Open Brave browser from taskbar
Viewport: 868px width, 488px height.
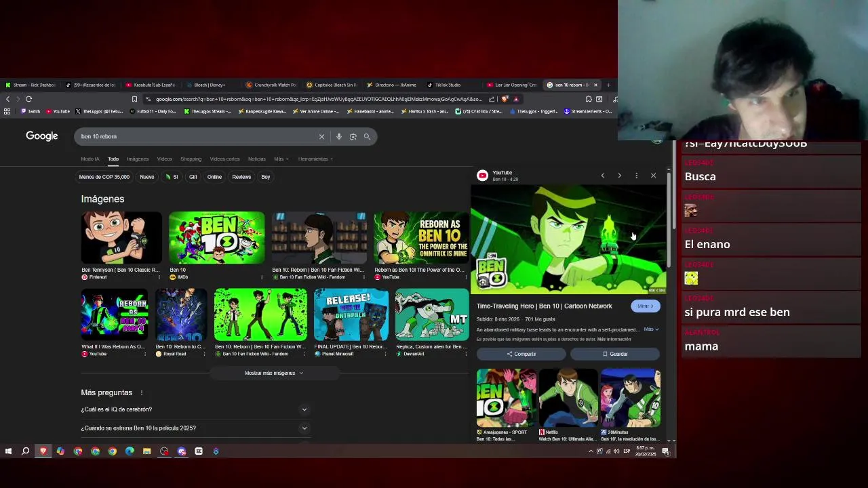(43, 451)
